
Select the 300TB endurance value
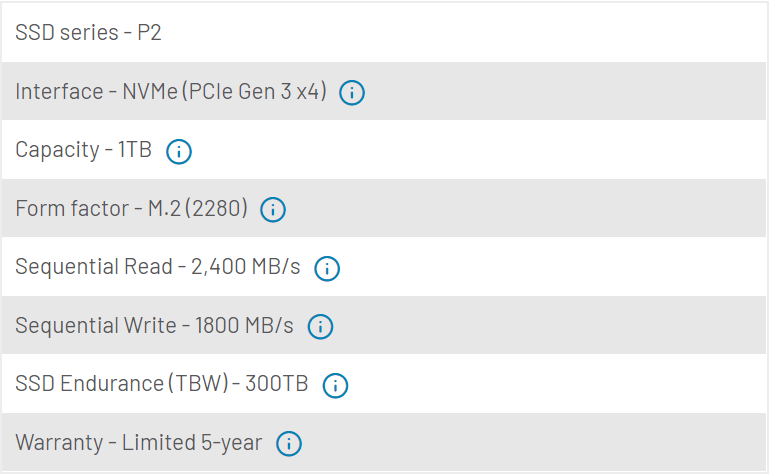[276, 384]
